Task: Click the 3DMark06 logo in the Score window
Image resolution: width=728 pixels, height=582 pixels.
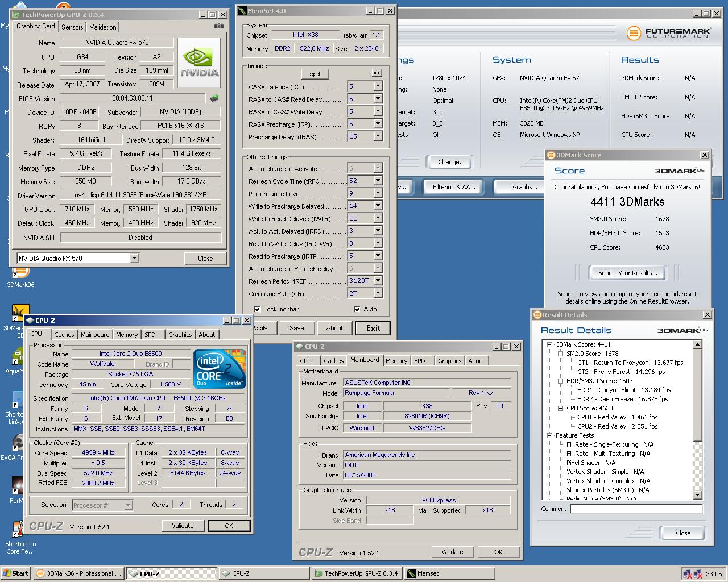Action: point(680,171)
